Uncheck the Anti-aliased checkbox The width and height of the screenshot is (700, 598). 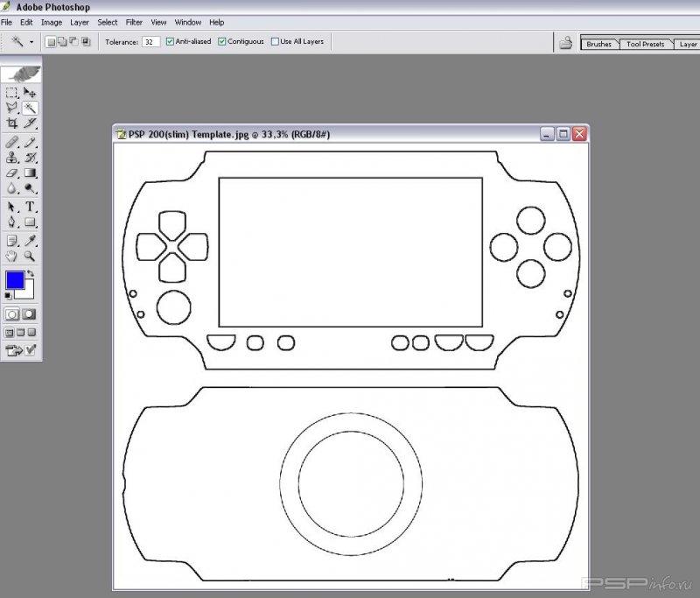pyautogui.click(x=170, y=41)
